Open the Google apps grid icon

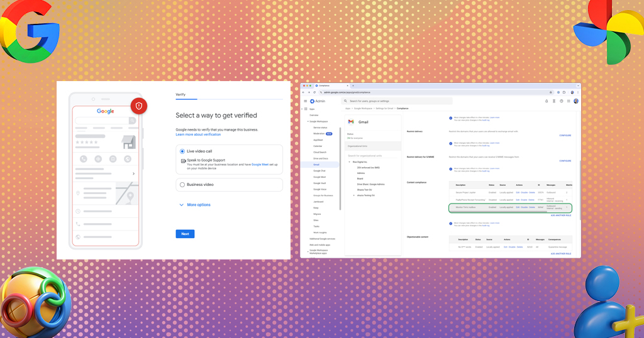[x=569, y=101]
